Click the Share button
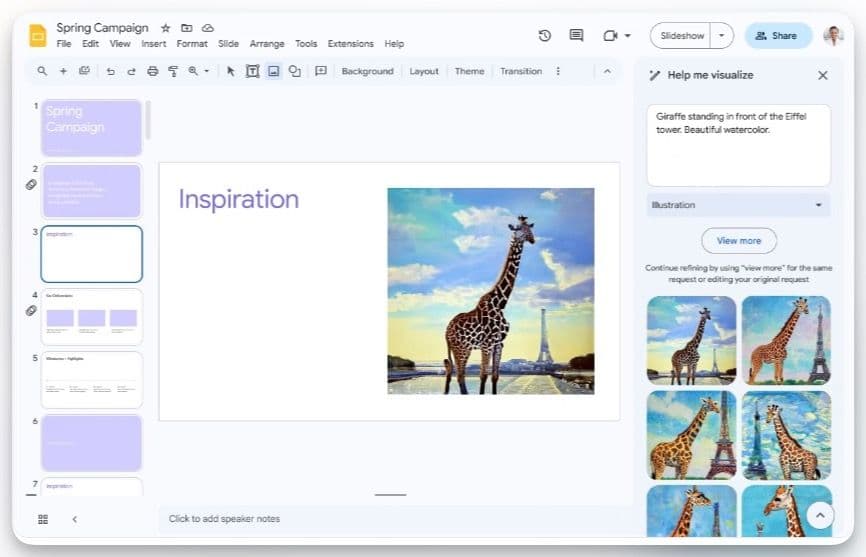Viewport: 866px width, 557px height. pos(777,36)
